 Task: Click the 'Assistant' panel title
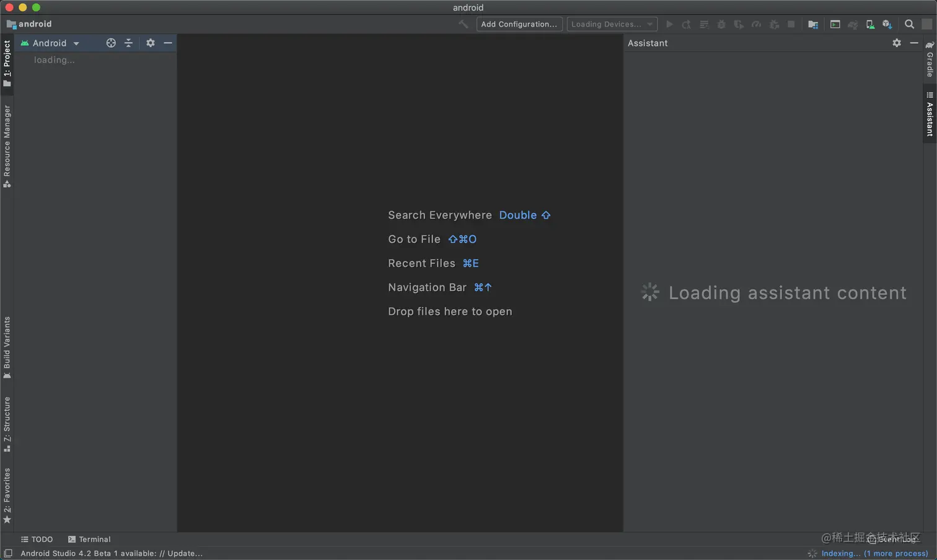click(648, 43)
